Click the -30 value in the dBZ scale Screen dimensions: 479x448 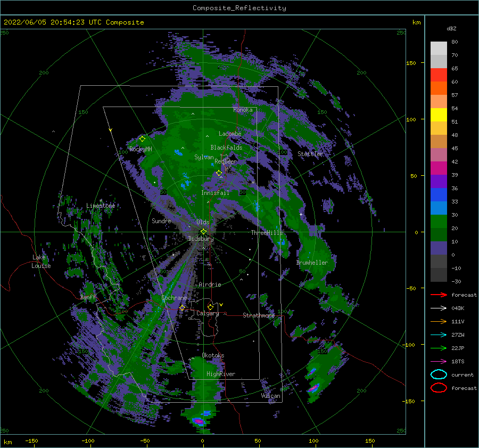[x=456, y=281]
